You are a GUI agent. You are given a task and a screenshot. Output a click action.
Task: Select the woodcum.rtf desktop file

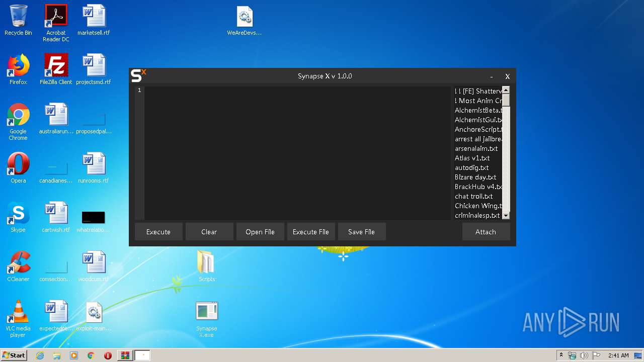point(94,266)
